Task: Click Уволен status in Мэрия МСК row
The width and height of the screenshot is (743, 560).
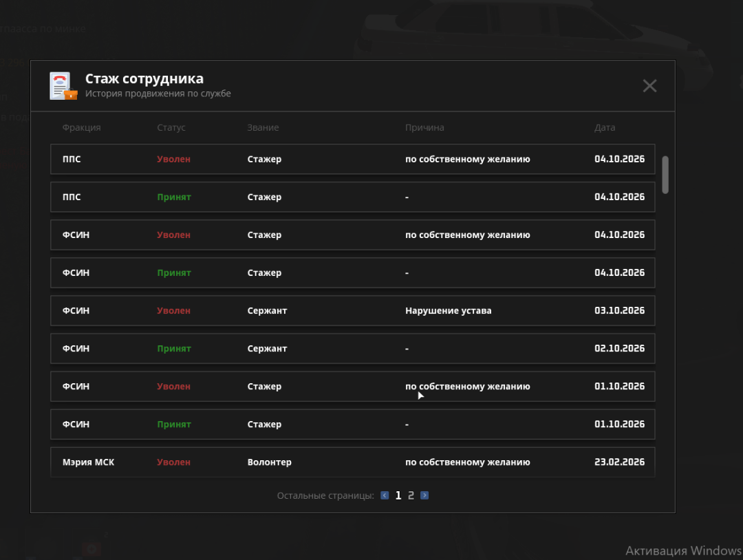Action: coord(173,462)
